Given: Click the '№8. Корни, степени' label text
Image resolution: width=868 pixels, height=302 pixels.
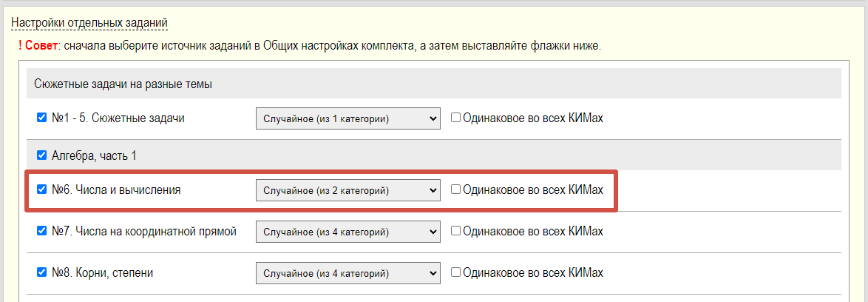Looking at the screenshot, I should 102,273.
